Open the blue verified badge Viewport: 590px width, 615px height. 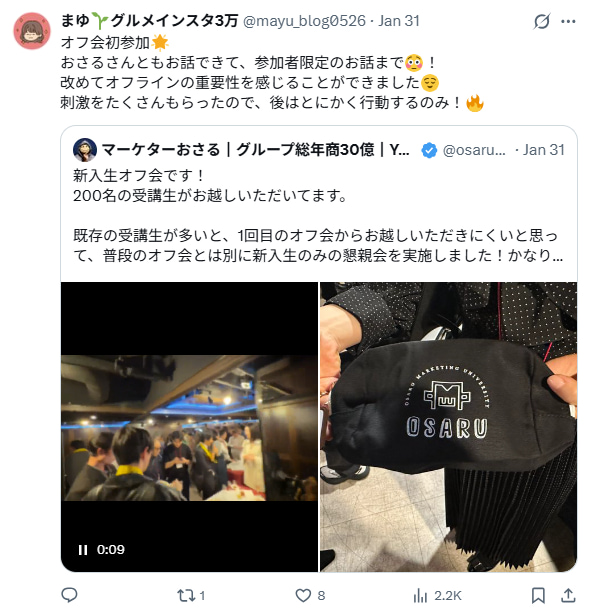[429, 150]
